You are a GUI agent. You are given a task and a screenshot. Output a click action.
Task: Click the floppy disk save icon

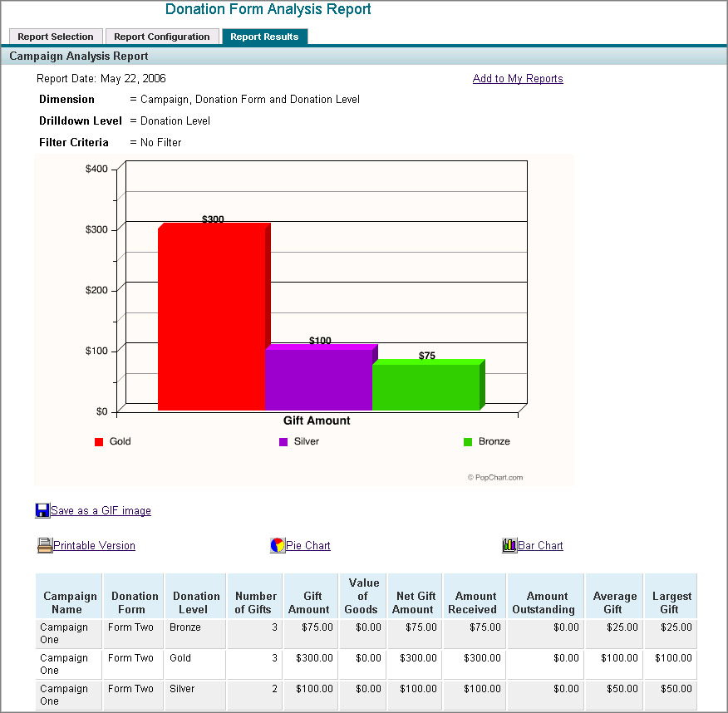[42, 509]
